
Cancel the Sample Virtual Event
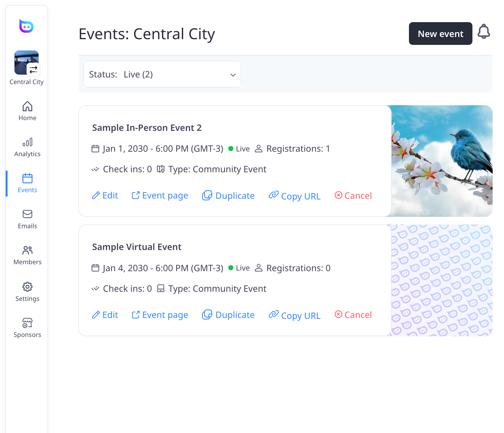(353, 315)
